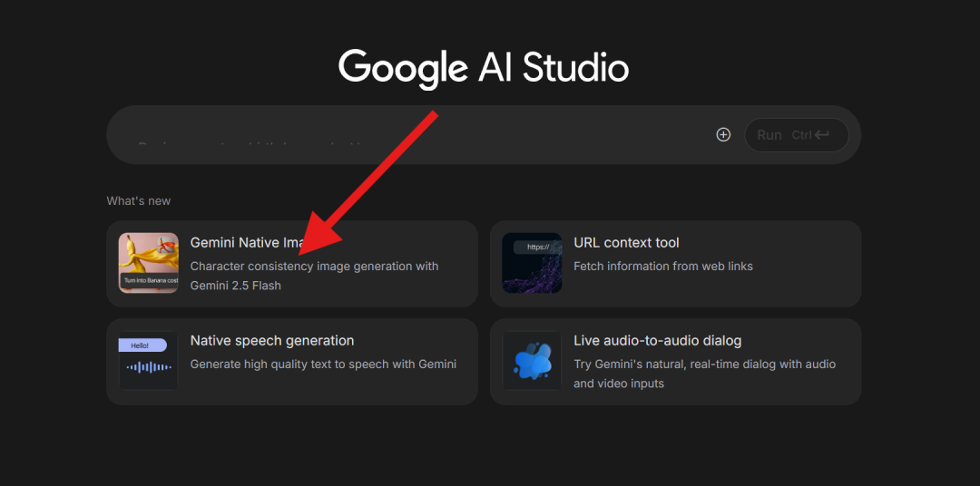Click the Google AI Studio logo
This screenshot has width=980, height=486.
(x=484, y=67)
